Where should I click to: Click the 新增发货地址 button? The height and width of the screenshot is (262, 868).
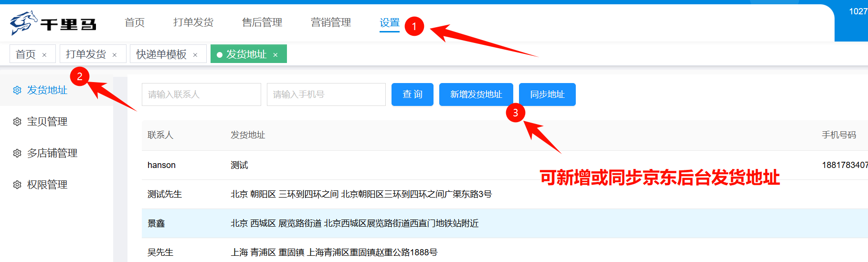point(476,94)
